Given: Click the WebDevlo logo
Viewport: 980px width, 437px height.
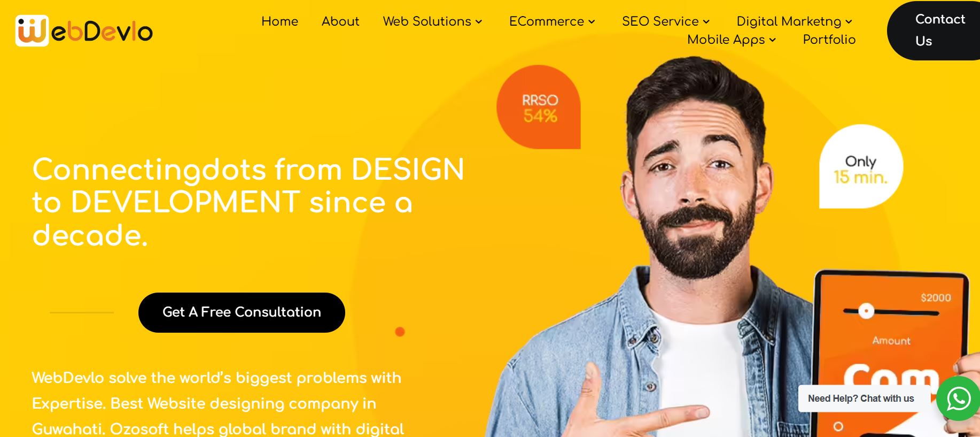Looking at the screenshot, I should [84, 31].
